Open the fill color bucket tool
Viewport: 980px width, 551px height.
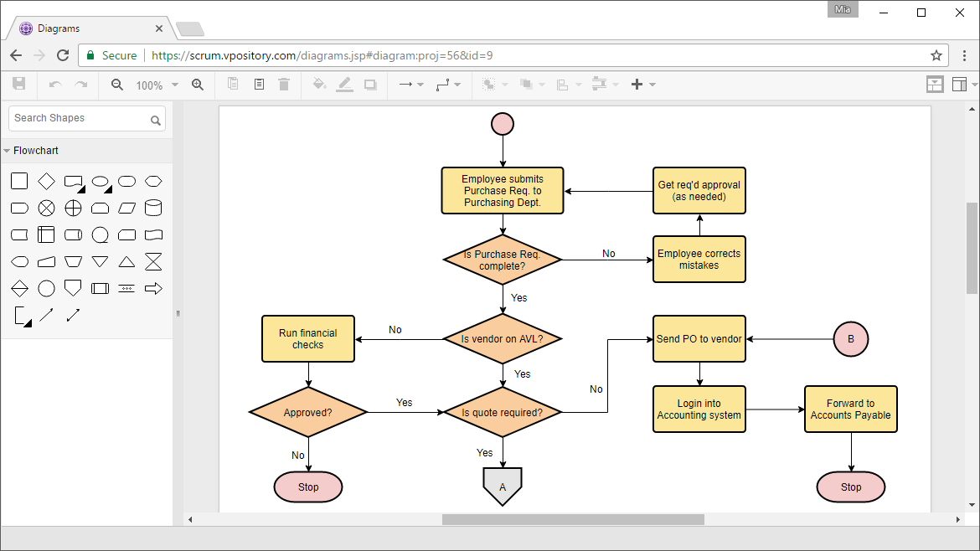[319, 84]
